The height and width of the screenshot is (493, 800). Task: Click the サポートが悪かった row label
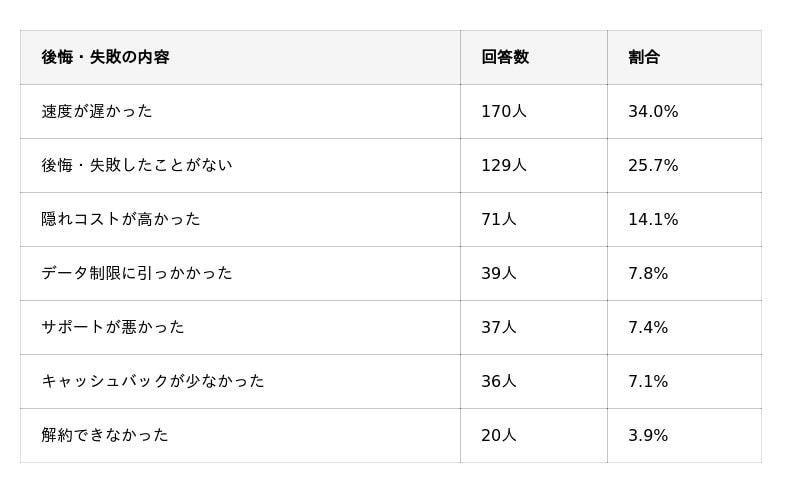tap(113, 327)
